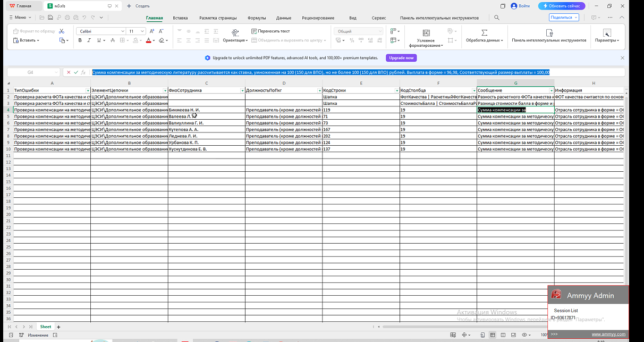Open the Сервис ribbon tab
The image size is (644, 342).
[379, 18]
